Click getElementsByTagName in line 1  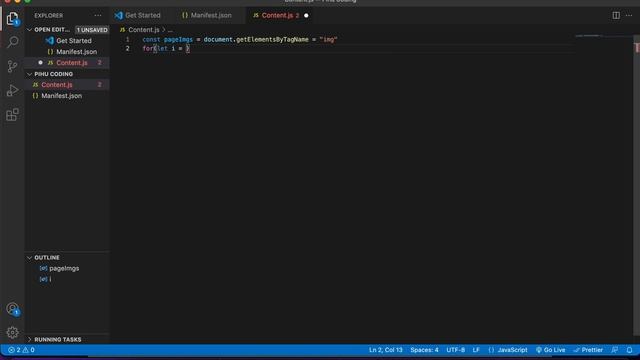[272, 40]
